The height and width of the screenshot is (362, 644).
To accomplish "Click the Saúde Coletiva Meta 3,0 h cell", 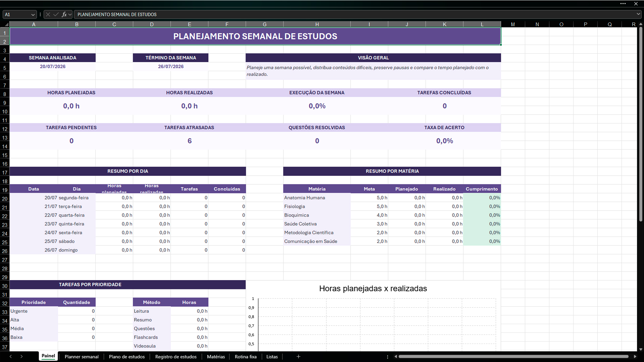I will [x=369, y=224].
